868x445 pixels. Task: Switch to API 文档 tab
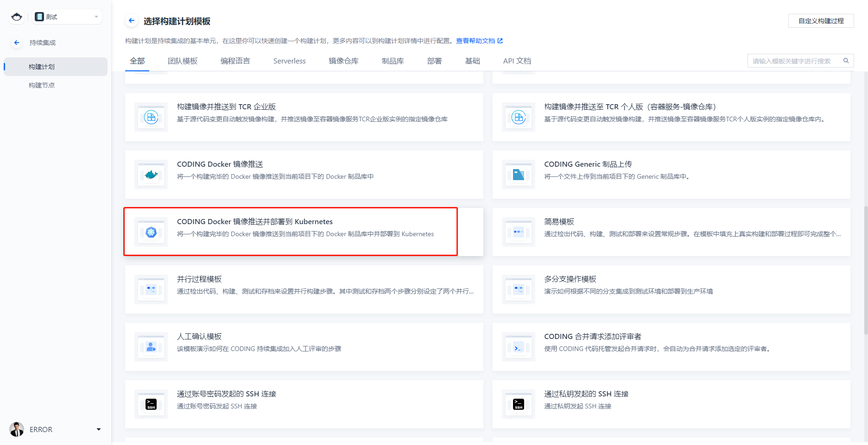517,61
